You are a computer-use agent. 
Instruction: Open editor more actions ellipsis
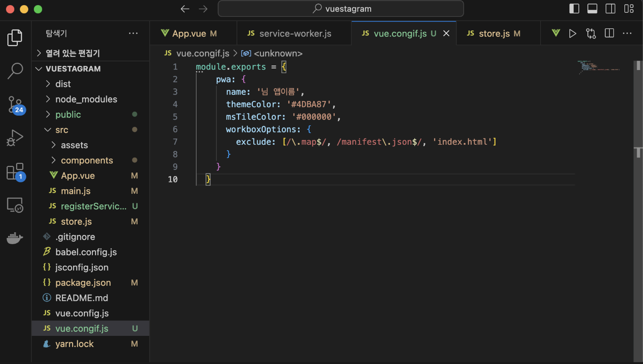[x=628, y=33]
